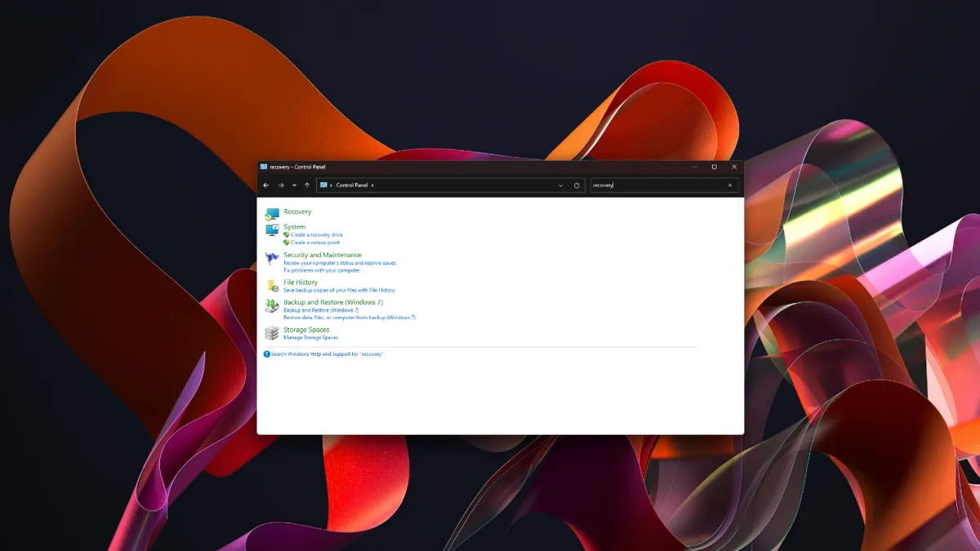This screenshot has height=551, width=980.
Task: Close the Control Panel window
Action: click(x=734, y=167)
